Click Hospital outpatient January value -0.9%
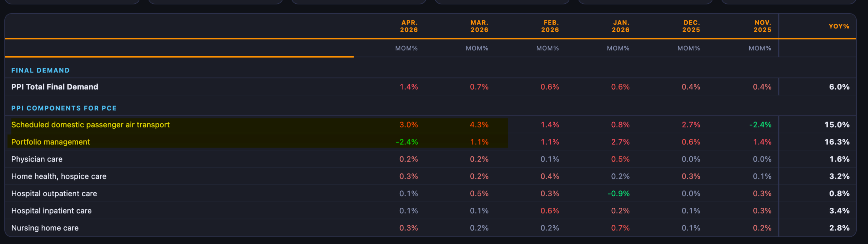This screenshot has width=868, height=244. [619, 193]
